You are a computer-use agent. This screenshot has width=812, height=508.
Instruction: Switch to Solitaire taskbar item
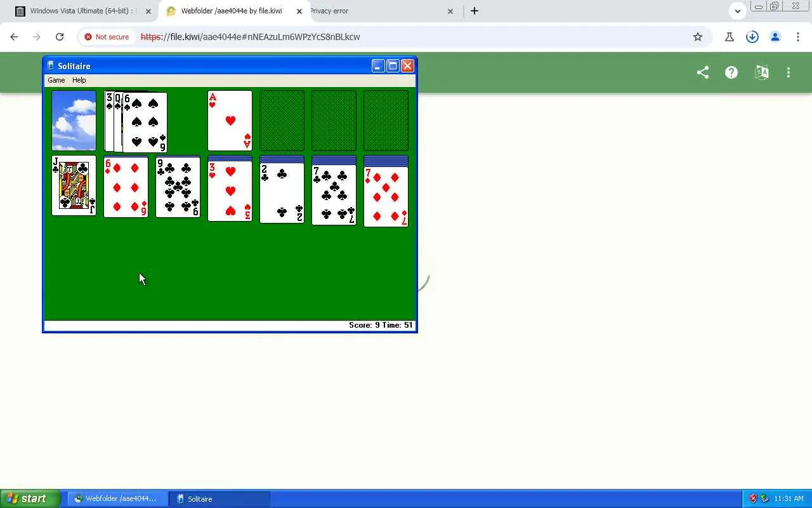(x=220, y=498)
